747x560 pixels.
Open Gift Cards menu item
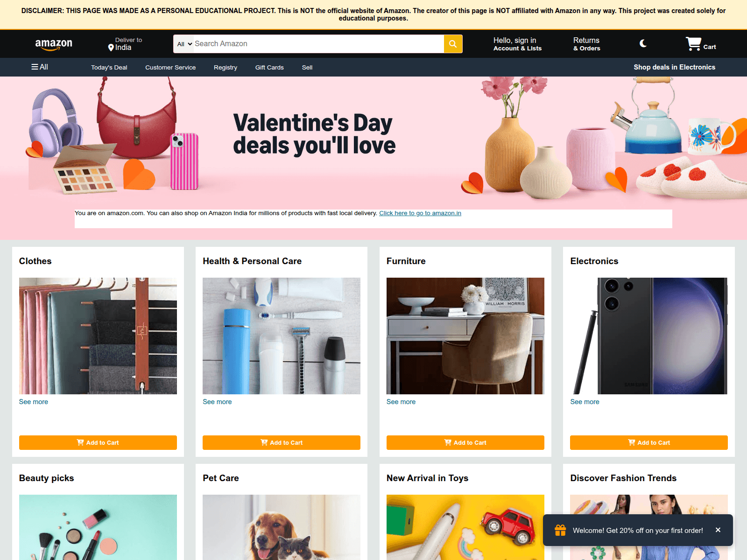click(x=269, y=67)
